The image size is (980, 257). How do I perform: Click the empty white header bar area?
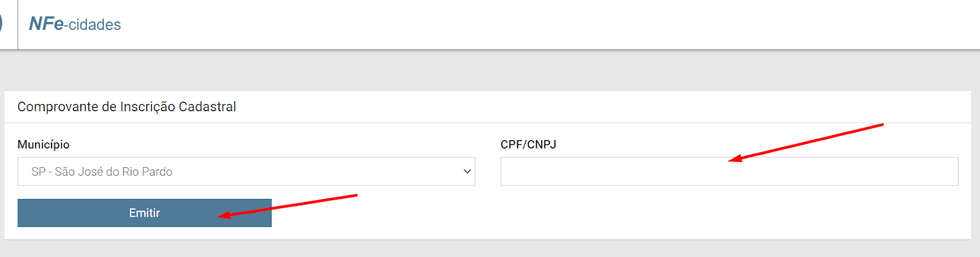(551, 24)
